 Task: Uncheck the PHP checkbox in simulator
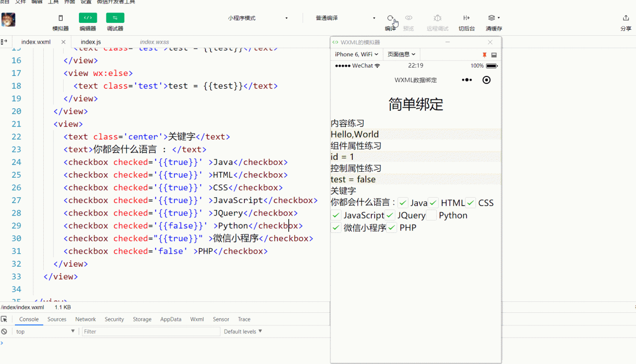[392, 227]
